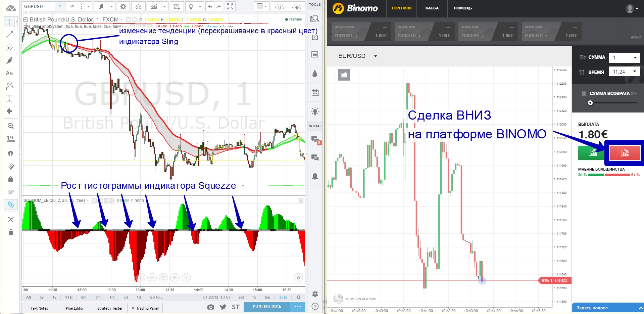Collapse the British Pound/U.S. Dollar legend box
Image resolution: width=644 pixels, height=314 pixels.
coord(26,19)
